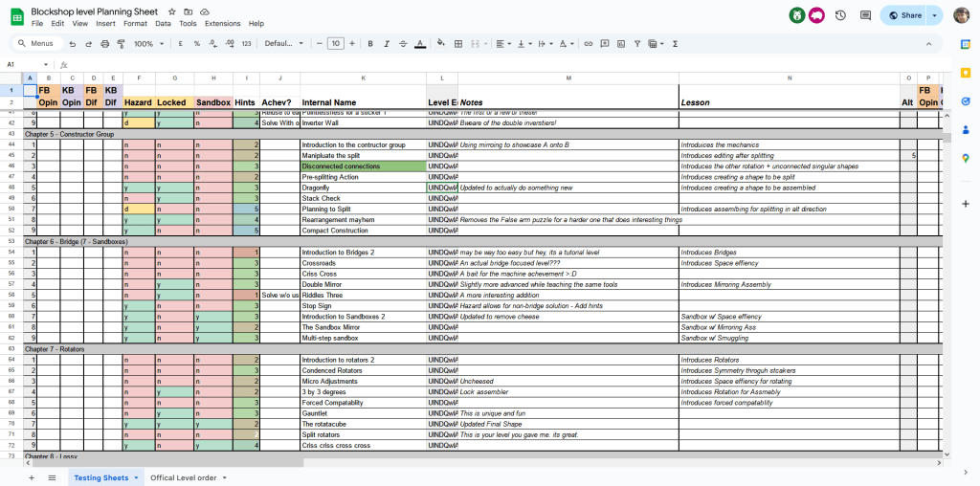Open the comments panel icon

pyautogui.click(x=865, y=15)
